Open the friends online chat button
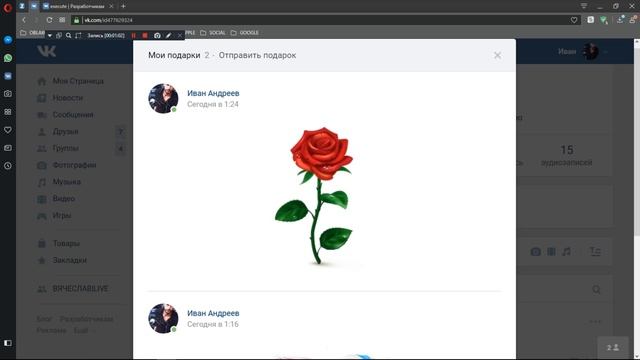This screenshot has width=640, height=360. click(x=613, y=347)
